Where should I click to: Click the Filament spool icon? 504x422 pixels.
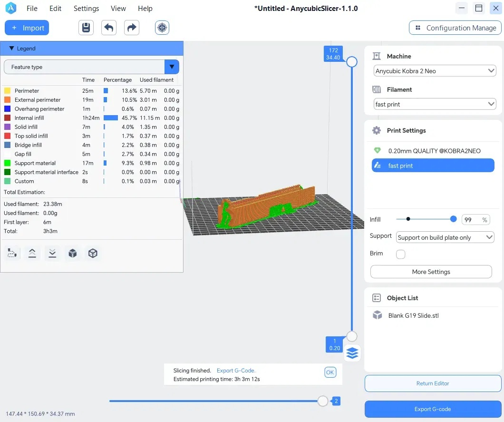pyautogui.click(x=377, y=89)
